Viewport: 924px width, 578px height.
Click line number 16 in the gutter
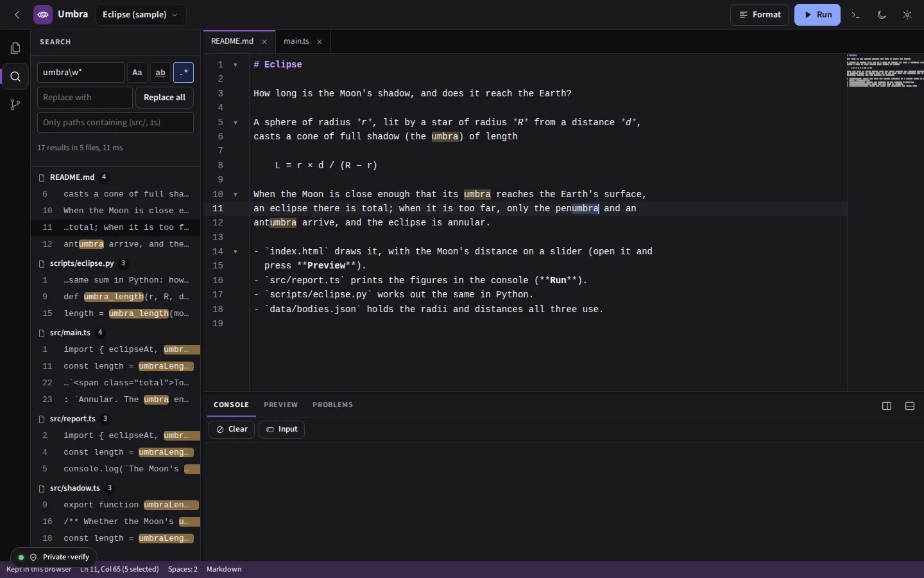click(218, 281)
